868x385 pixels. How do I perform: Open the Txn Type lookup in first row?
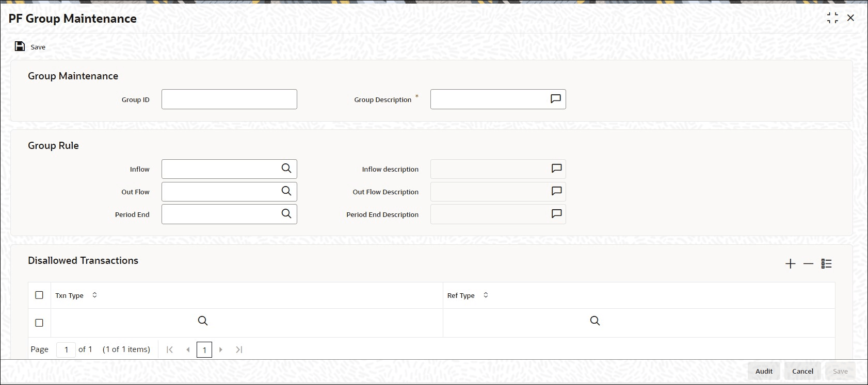[x=203, y=321]
